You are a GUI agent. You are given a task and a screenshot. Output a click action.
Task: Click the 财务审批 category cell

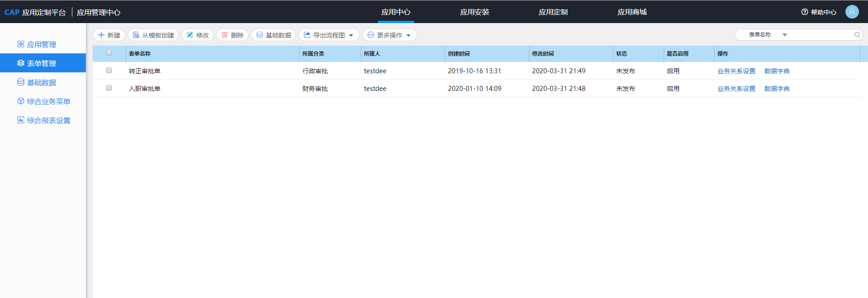tap(315, 89)
